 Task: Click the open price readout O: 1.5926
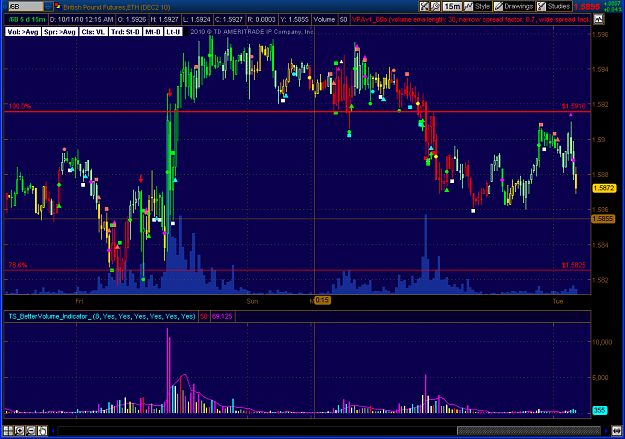coord(131,19)
